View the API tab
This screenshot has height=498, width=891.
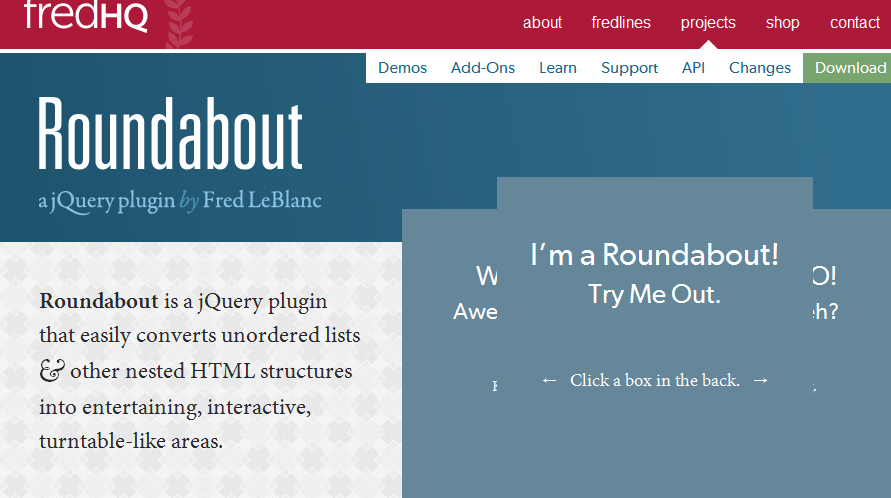click(693, 68)
